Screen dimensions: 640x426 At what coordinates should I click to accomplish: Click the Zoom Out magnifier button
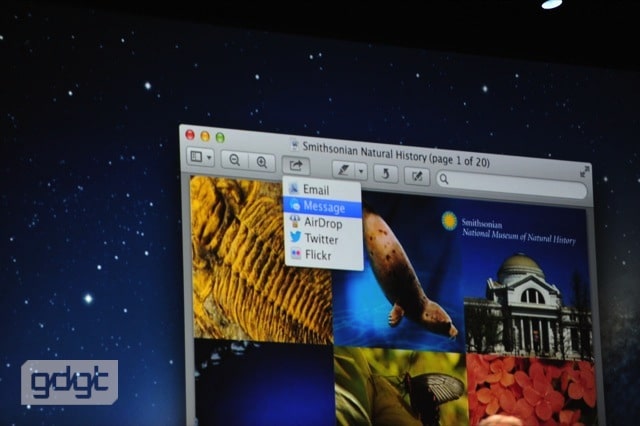tap(235, 160)
